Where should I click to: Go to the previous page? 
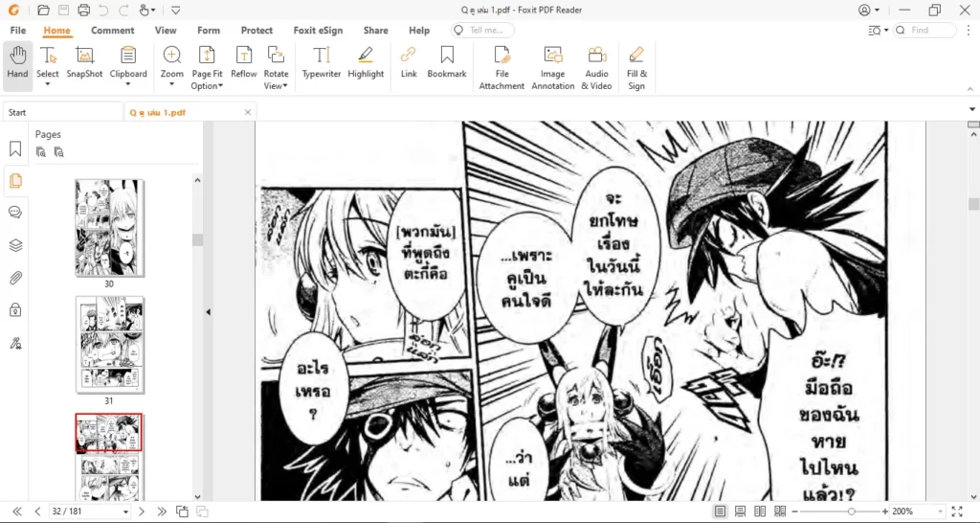coord(37,512)
